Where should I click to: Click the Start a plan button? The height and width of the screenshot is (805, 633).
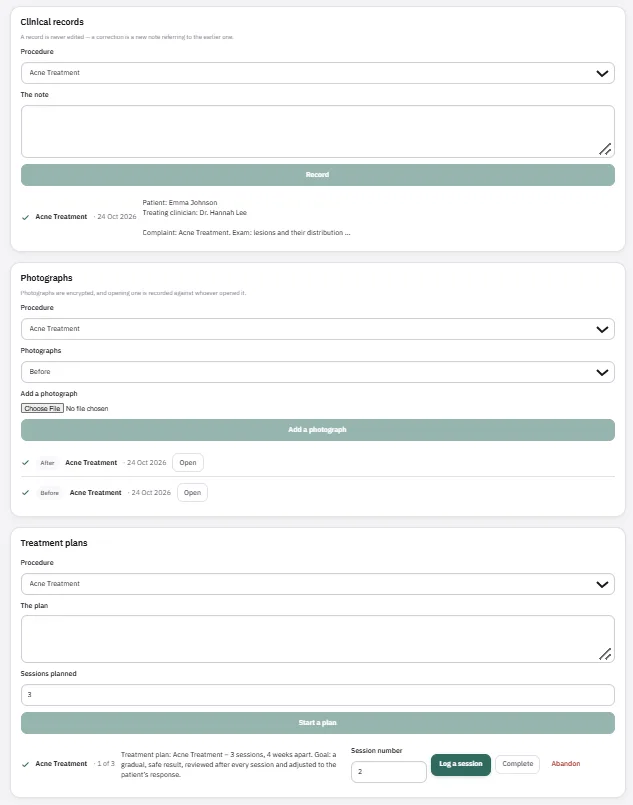[x=317, y=723]
